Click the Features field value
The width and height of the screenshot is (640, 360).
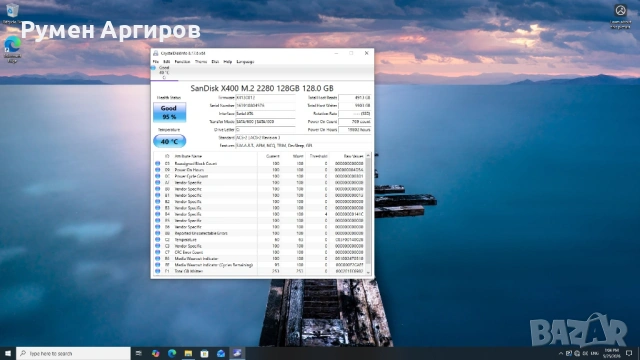(303, 145)
